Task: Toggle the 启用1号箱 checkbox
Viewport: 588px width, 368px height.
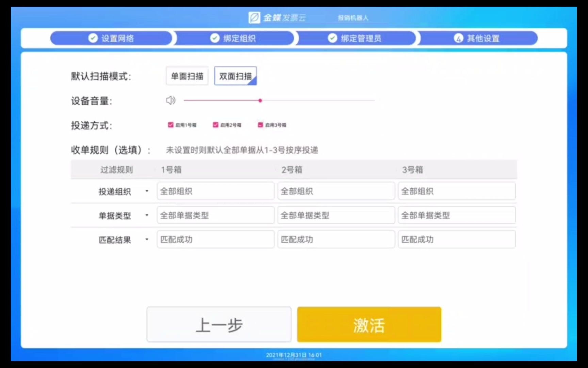Action: point(170,125)
